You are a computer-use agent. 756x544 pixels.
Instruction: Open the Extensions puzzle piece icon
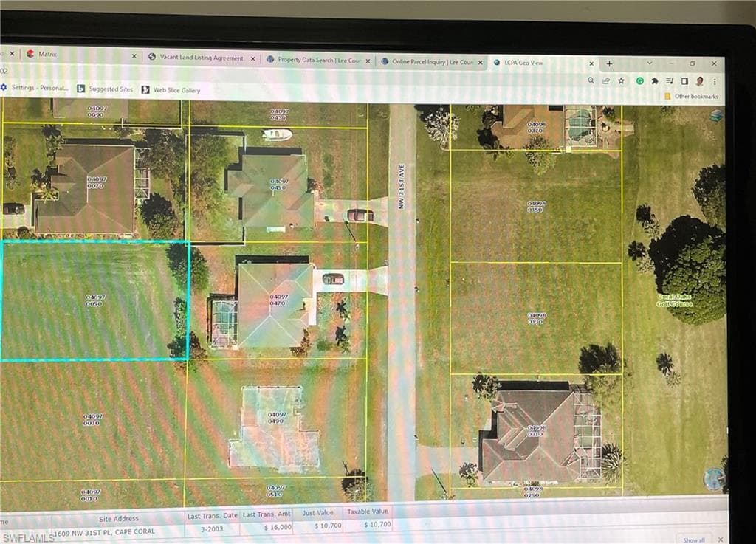(x=655, y=81)
